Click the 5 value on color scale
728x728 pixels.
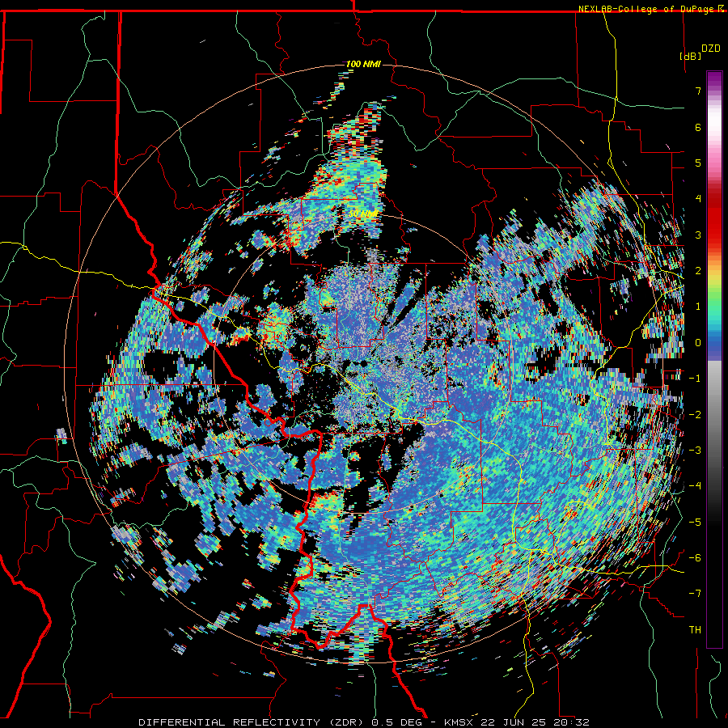point(698,163)
